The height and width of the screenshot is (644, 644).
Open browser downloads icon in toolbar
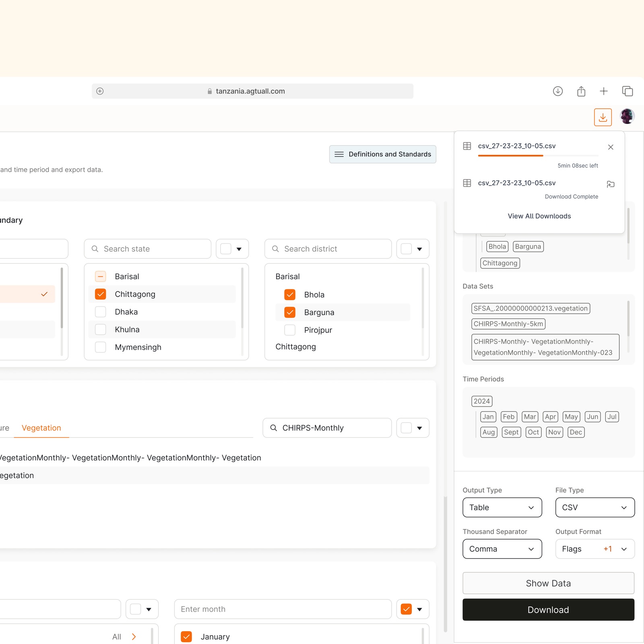[557, 91]
